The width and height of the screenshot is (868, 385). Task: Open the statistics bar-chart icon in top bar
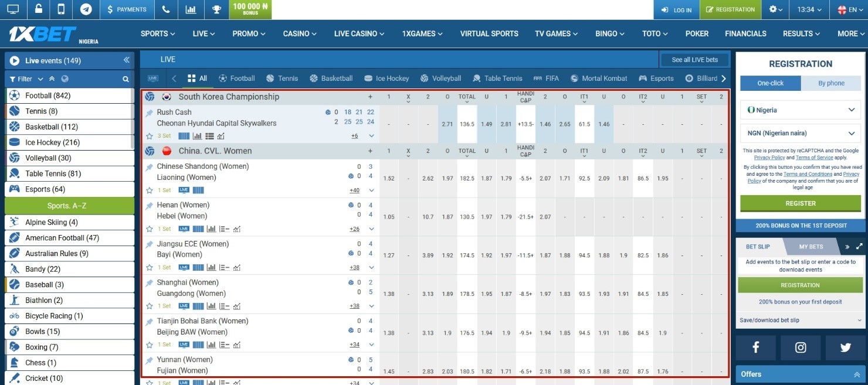191,9
